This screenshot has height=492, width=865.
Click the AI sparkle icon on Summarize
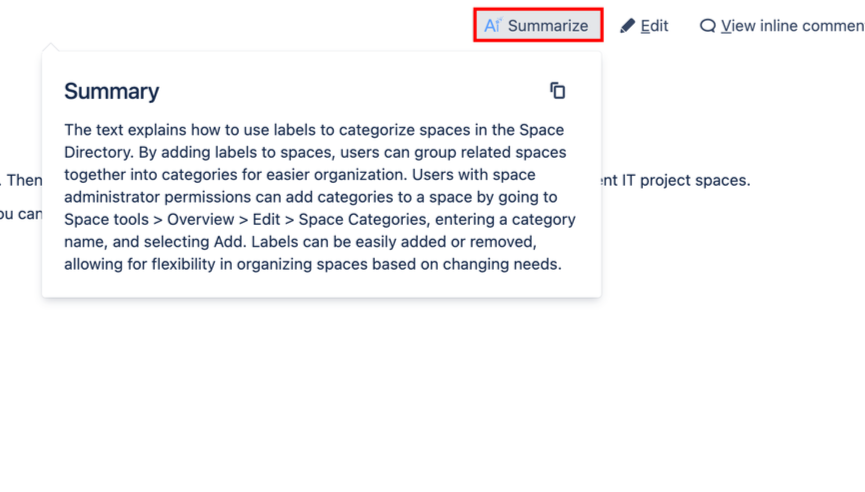coord(492,26)
